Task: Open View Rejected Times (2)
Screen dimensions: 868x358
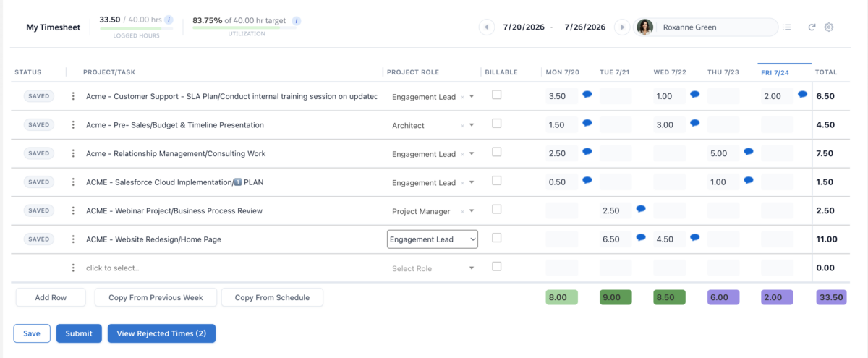Action: [x=161, y=333]
